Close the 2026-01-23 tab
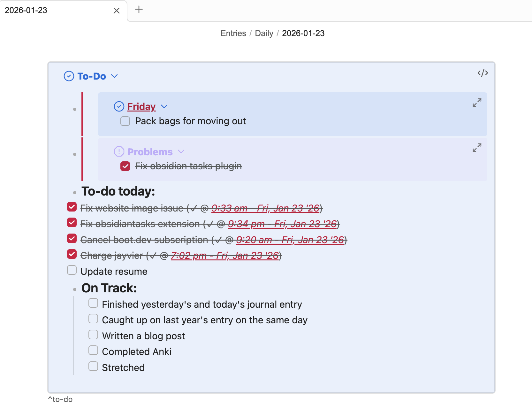The height and width of the screenshot is (416, 532). tap(117, 11)
